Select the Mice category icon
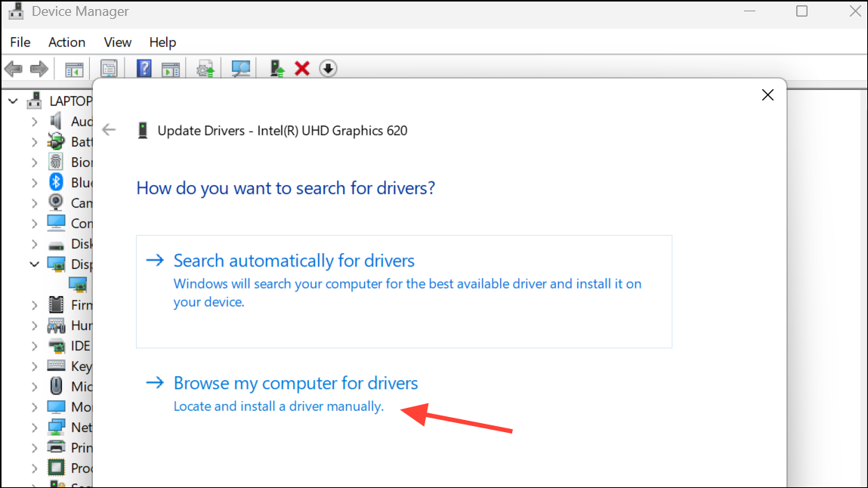This screenshot has width=868, height=488. coord(56,386)
